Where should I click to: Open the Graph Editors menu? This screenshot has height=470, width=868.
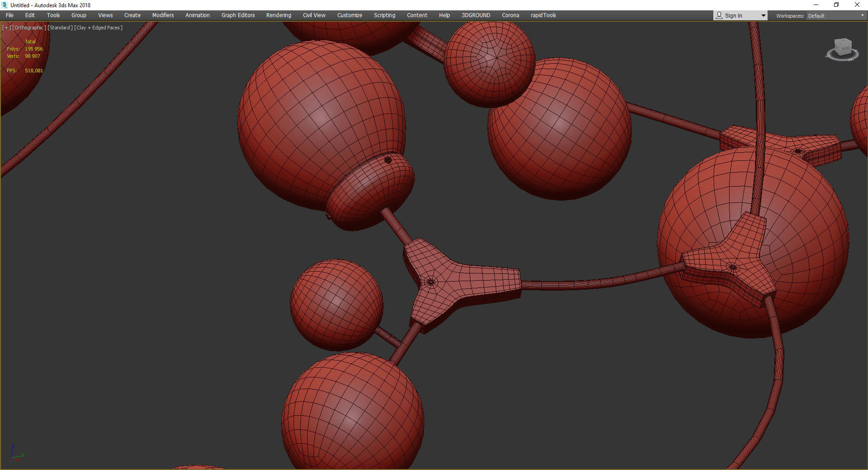pyautogui.click(x=238, y=15)
